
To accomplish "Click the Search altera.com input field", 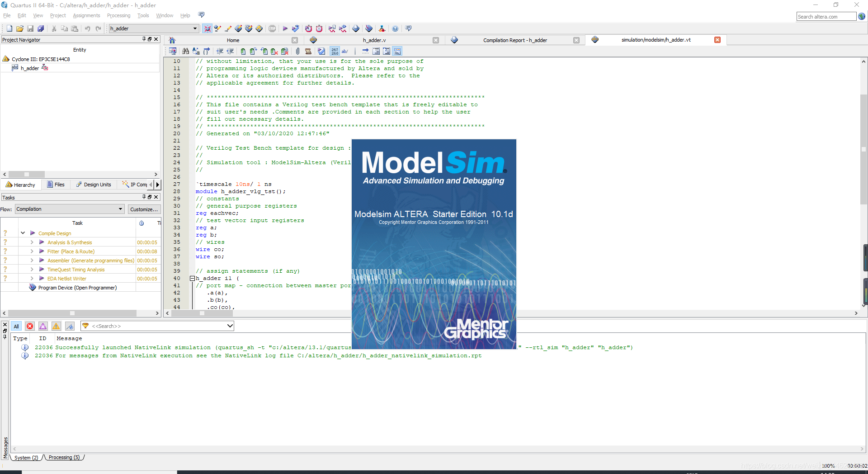I will 826,17.
